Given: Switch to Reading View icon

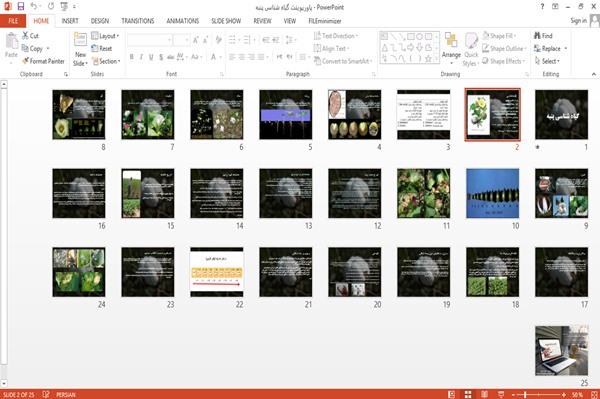Looking at the screenshot, I should [x=484, y=394].
